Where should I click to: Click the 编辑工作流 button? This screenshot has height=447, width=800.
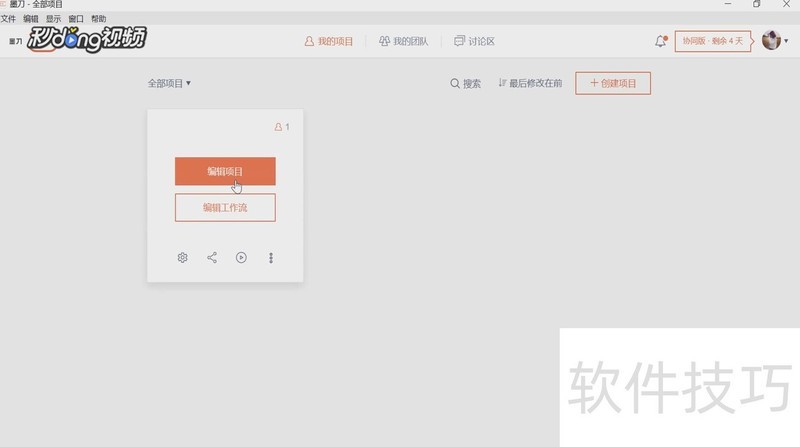pyautogui.click(x=225, y=208)
